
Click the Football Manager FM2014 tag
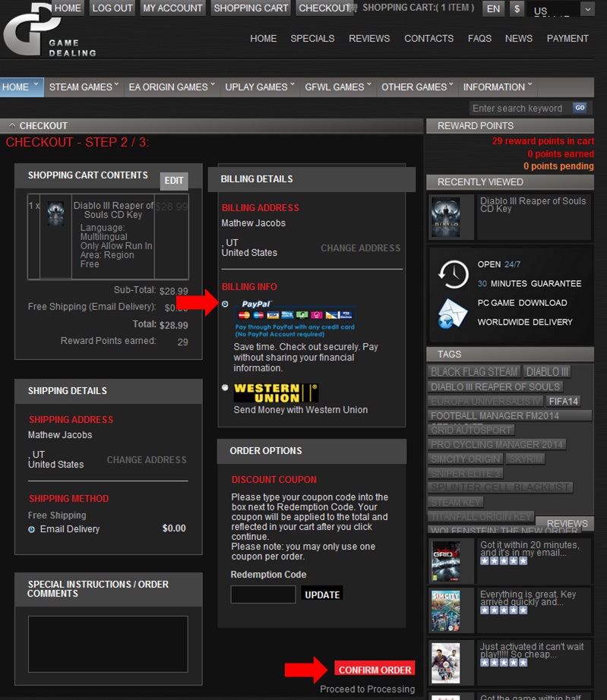pyautogui.click(x=510, y=415)
